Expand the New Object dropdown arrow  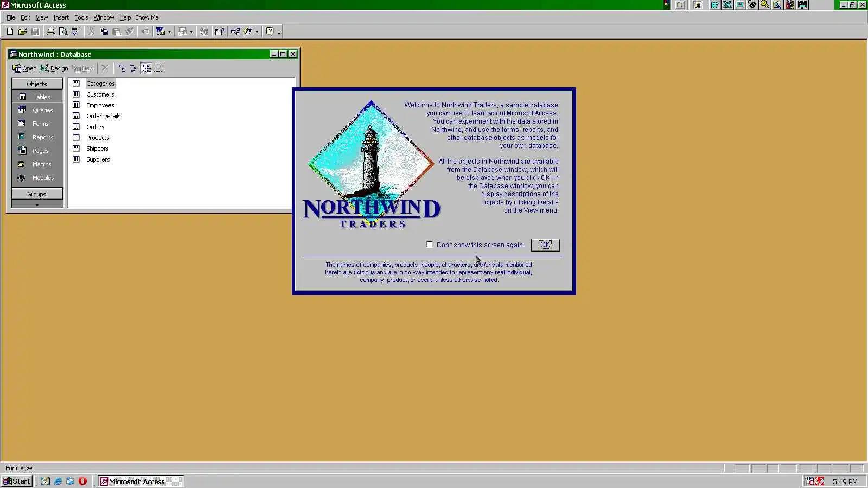point(257,31)
